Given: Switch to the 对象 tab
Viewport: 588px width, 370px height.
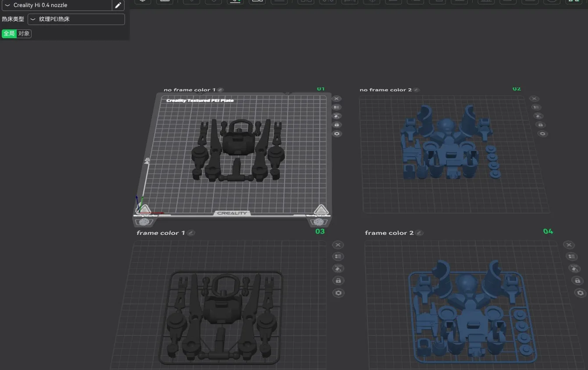Looking at the screenshot, I should pos(24,33).
